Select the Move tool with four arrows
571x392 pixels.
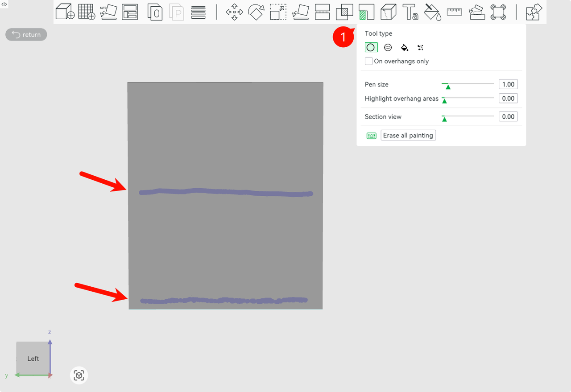[234, 12]
